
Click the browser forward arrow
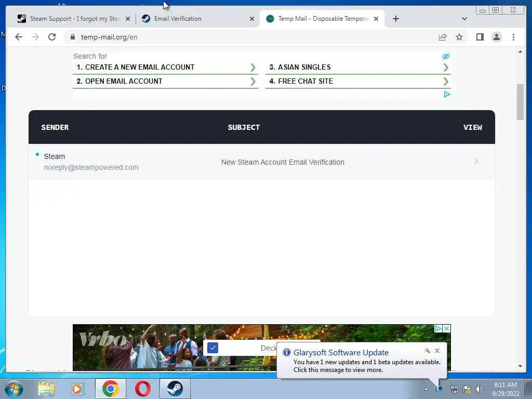[x=35, y=37]
